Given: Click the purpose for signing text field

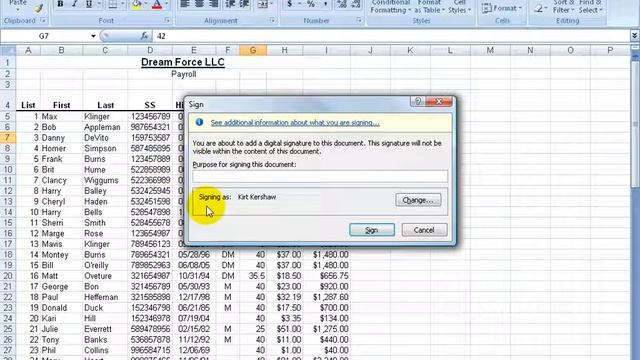Looking at the screenshot, I should [x=320, y=176].
